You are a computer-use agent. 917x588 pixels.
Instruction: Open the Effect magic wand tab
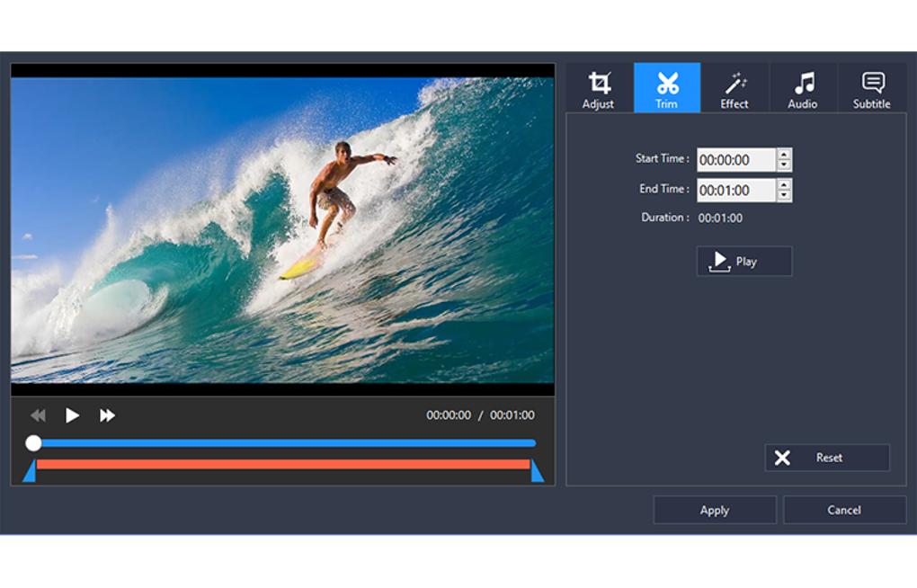tap(734, 89)
